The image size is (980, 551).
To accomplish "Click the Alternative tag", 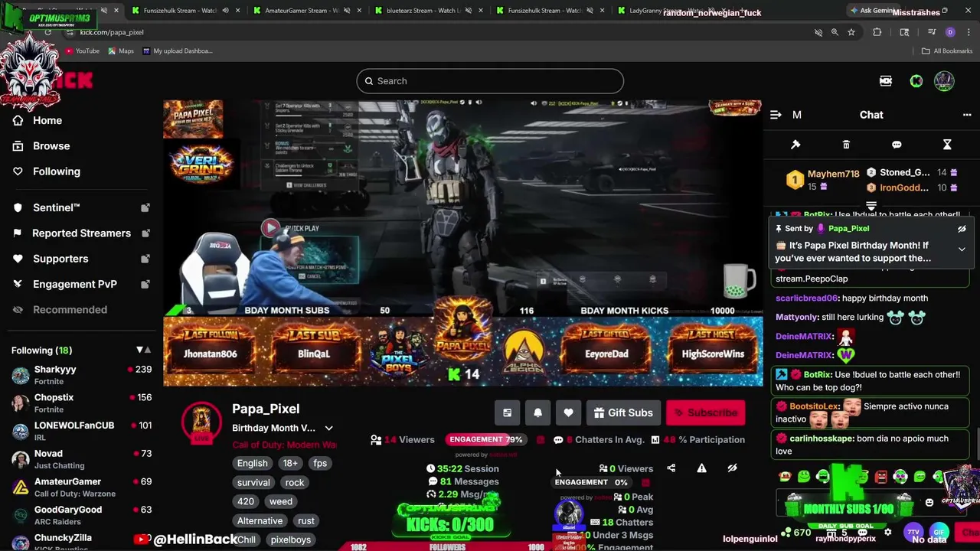I will click(x=260, y=520).
